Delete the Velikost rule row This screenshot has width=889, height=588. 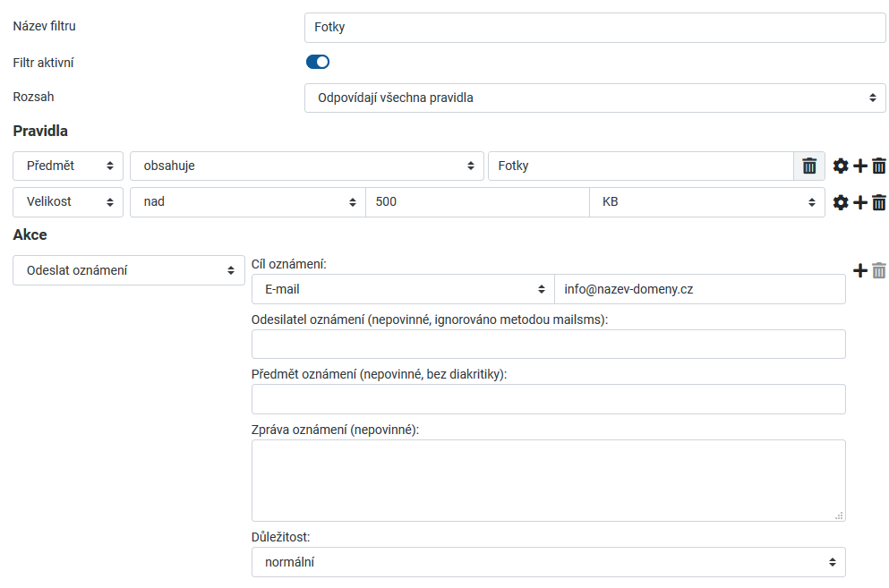[879, 202]
